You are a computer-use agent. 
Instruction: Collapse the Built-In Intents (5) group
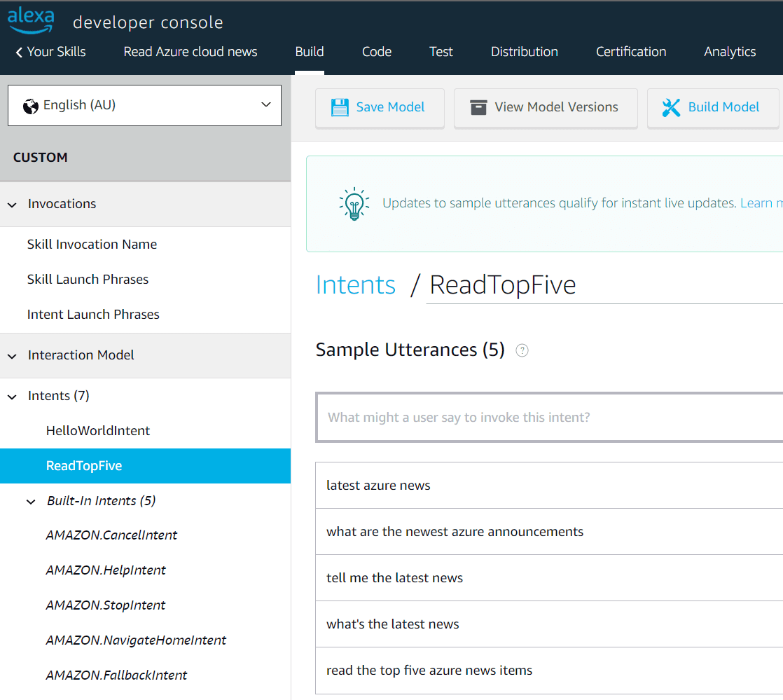pyautogui.click(x=31, y=502)
